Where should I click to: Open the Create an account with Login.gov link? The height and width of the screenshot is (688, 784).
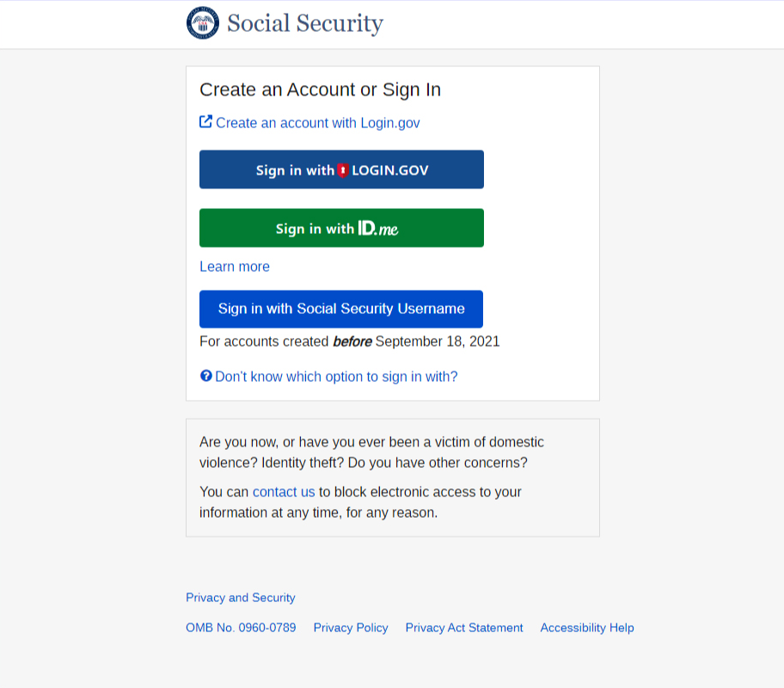[x=317, y=123]
